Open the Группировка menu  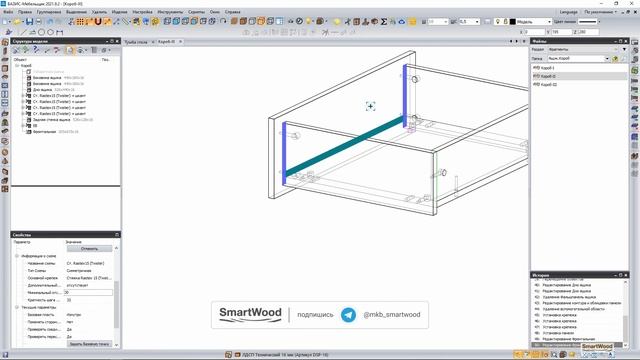point(49,12)
